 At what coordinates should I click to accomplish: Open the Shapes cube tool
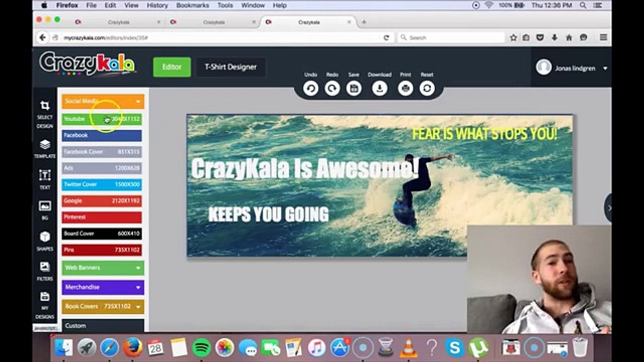tap(45, 241)
